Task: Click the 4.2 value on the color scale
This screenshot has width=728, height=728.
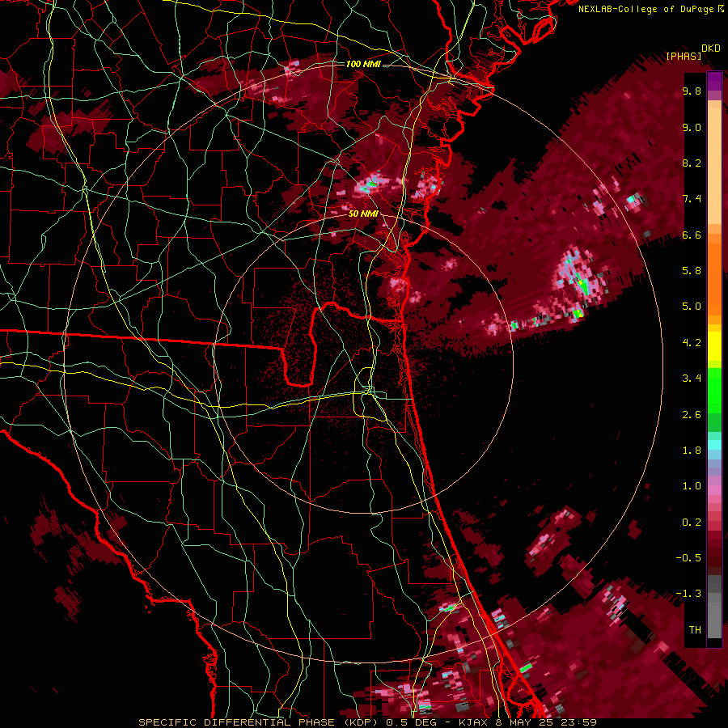Action: (692, 343)
